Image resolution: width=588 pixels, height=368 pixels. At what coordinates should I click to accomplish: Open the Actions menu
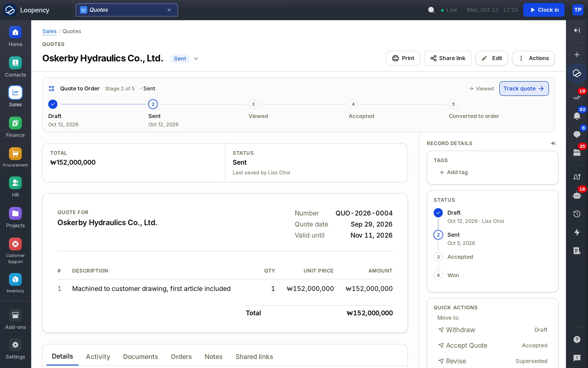click(x=533, y=58)
